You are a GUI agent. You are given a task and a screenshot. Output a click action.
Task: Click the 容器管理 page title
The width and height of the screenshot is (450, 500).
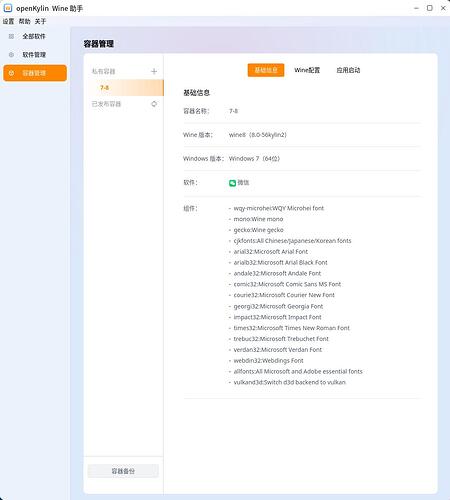point(99,44)
